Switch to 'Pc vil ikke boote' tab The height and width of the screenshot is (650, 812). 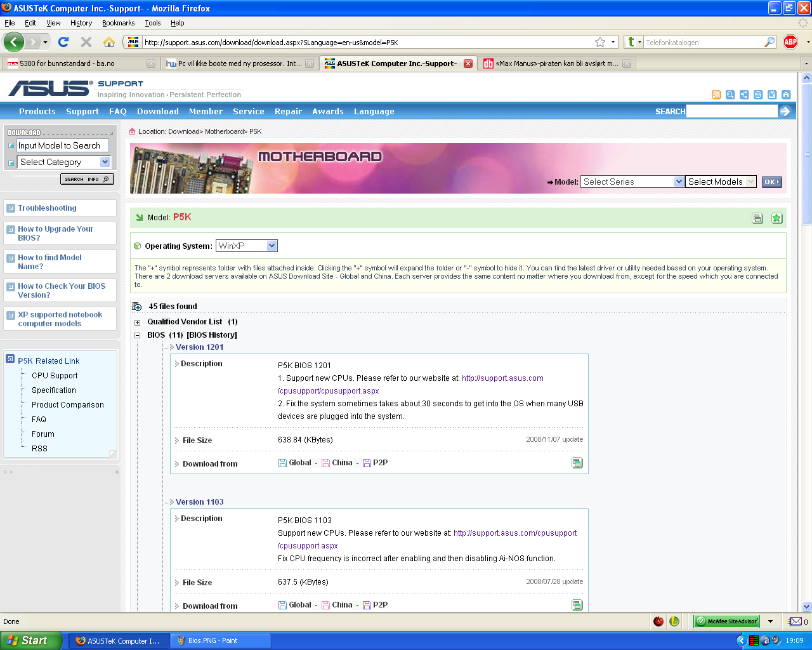point(239,63)
